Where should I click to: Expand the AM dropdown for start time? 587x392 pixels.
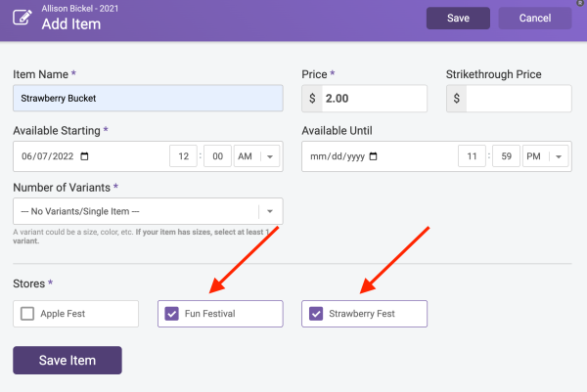(x=256, y=156)
